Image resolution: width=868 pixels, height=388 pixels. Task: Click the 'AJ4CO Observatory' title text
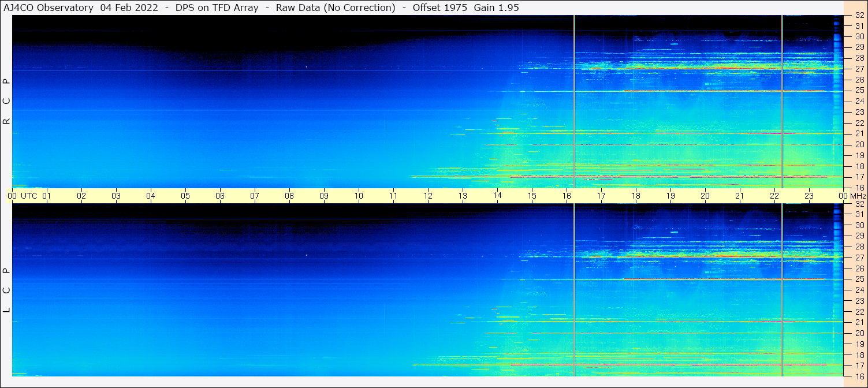(49, 8)
